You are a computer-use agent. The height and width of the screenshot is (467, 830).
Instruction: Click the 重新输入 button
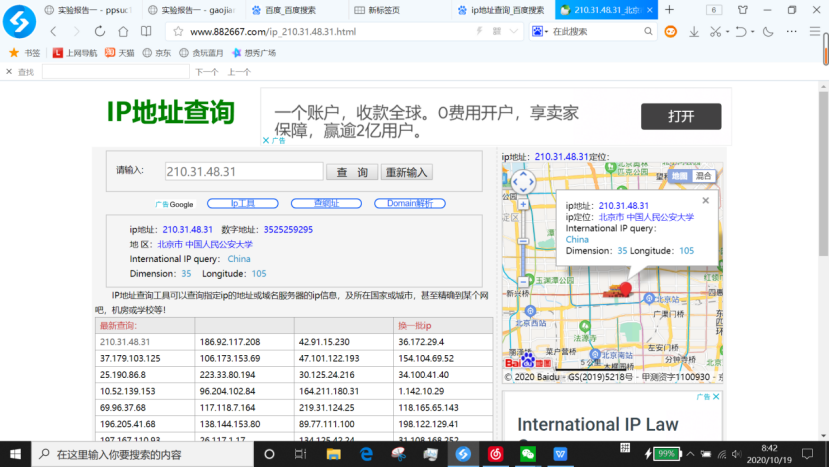407,172
